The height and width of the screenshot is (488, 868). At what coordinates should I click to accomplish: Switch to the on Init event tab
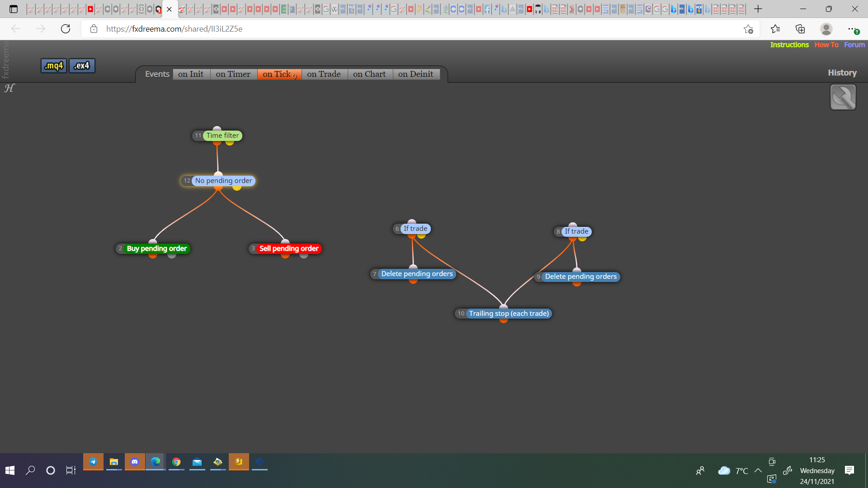point(190,74)
